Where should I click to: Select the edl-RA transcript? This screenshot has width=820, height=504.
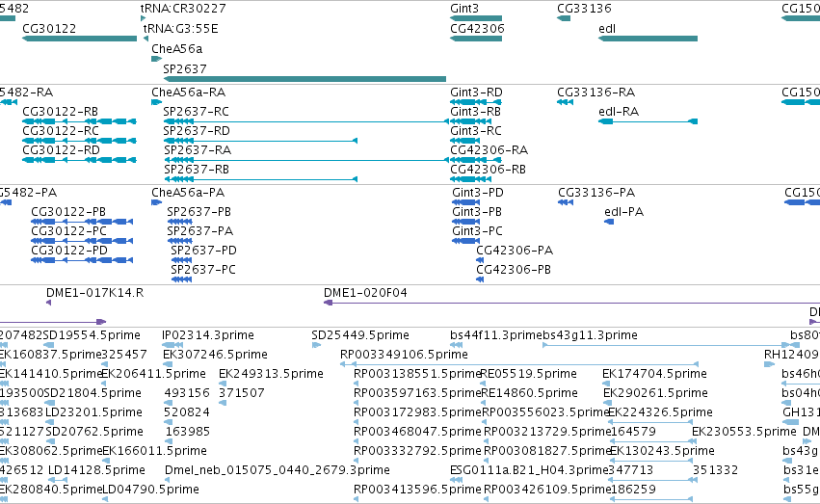pyautogui.click(x=648, y=121)
